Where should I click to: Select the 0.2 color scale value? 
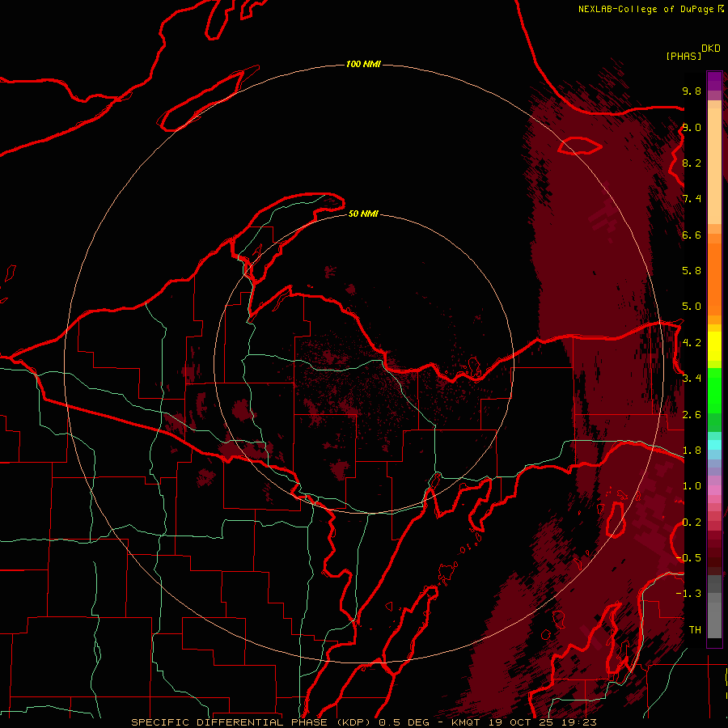click(x=692, y=523)
